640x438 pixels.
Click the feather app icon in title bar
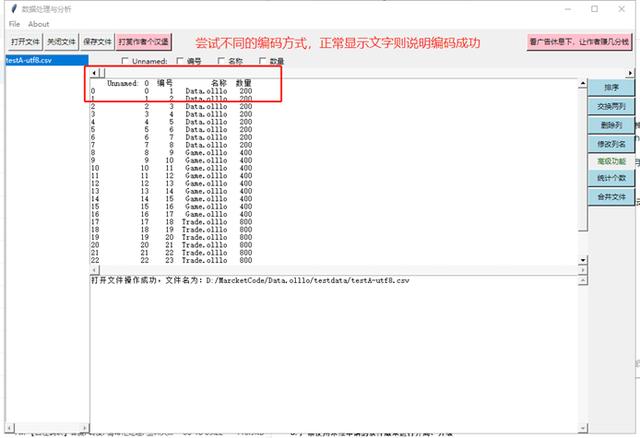point(15,9)
